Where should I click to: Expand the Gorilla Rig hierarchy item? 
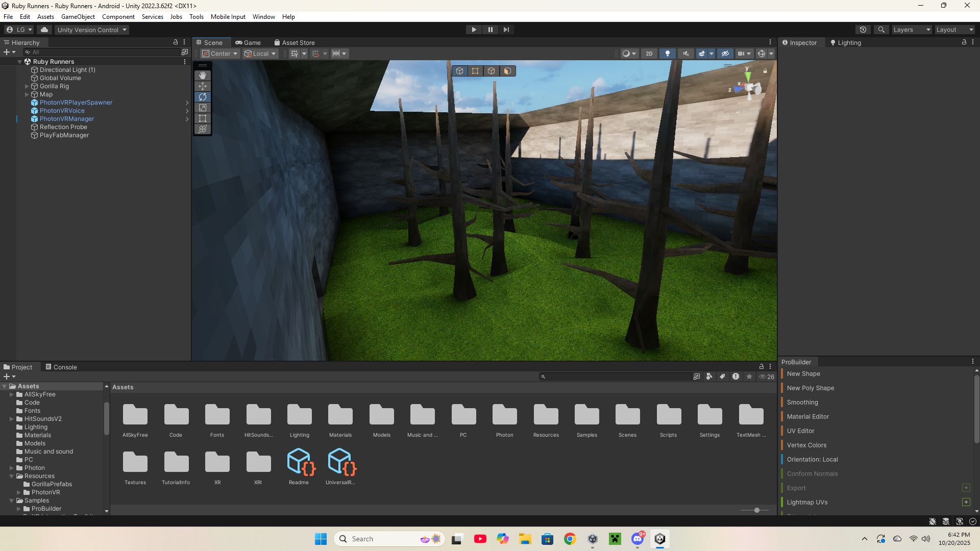click(27, 86)
